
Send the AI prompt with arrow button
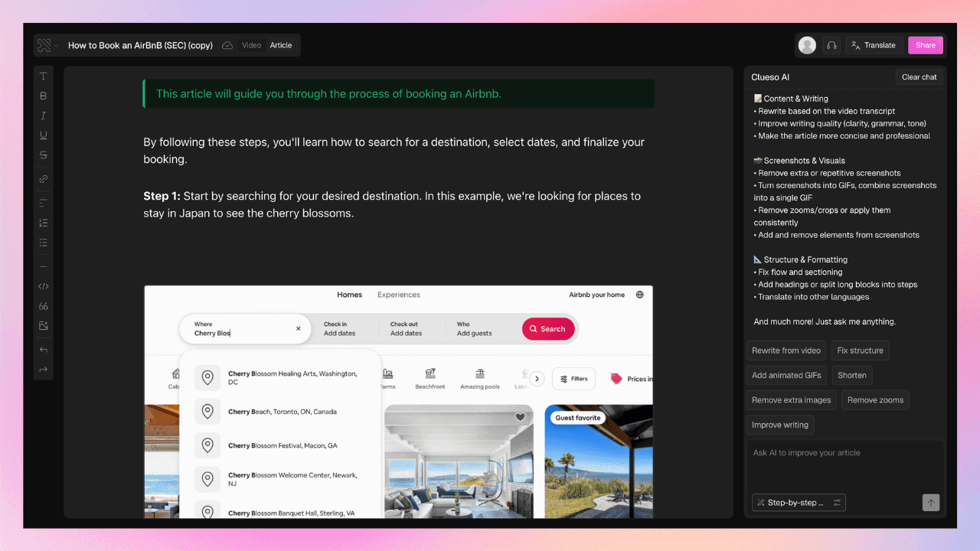coord(931,503)
